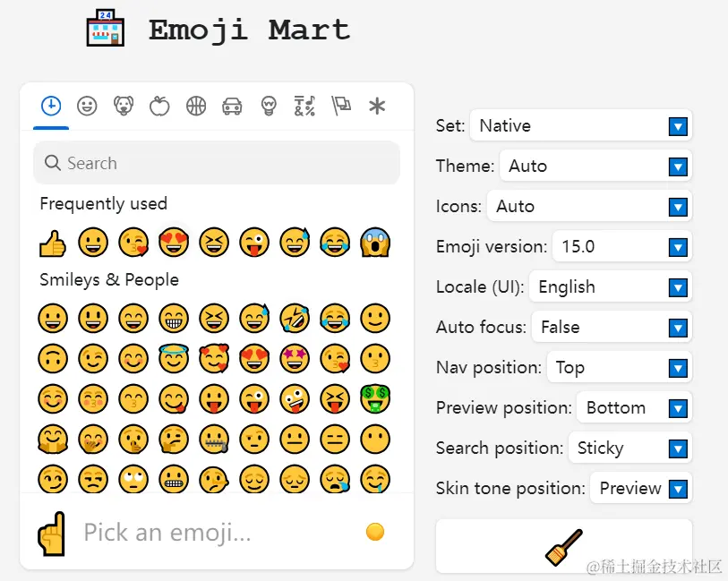Pick the thumbs up emoji
The image size is (728, 581).
[x=53, y=243]
